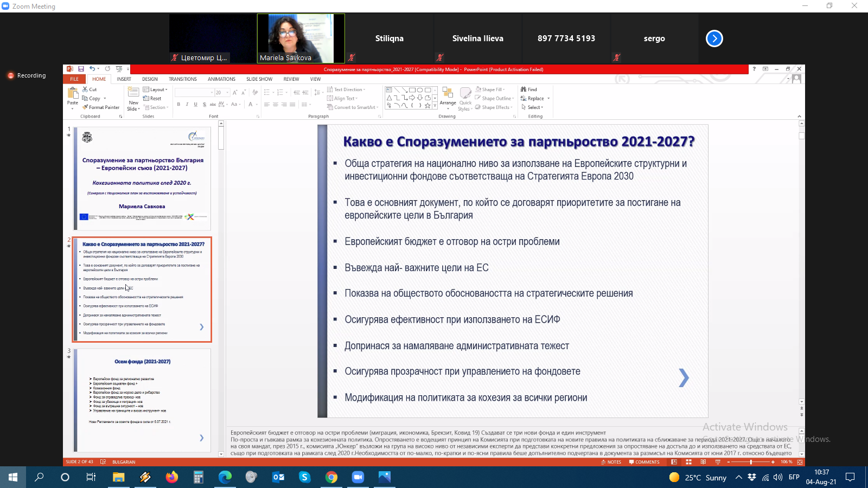Open the Arrange menu
Viewport: 868px width, 488px height.
[x=448, y=98]
